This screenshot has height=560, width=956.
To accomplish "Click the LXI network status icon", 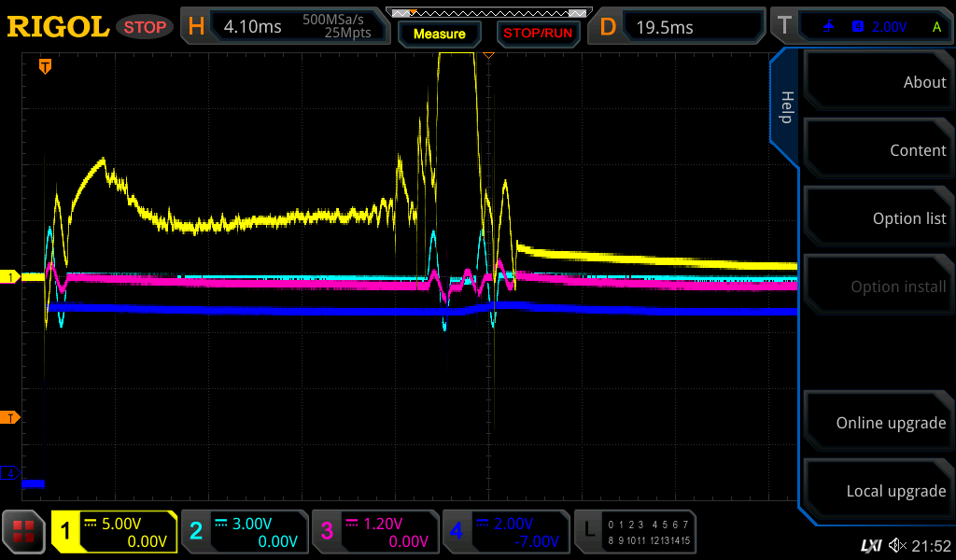I will pyautogui.click(x=870, y=545).
